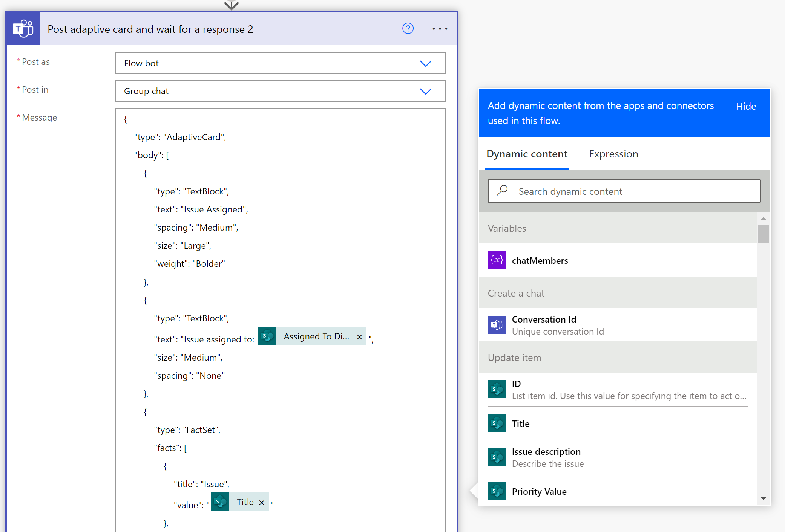This screenshot has height=532, width=785.
Task: Remove the Title token with X
Action: pos(262,503)
